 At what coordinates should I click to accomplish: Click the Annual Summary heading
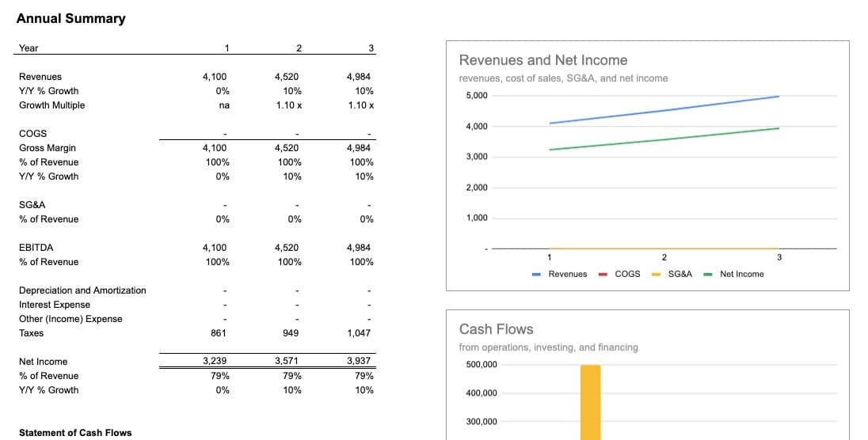[70, 18]
